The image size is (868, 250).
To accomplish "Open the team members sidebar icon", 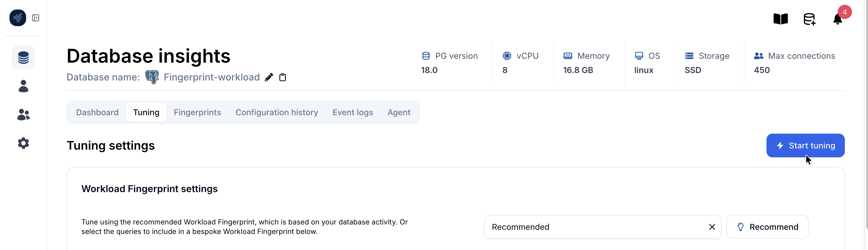I will click(x=23, y=115).
